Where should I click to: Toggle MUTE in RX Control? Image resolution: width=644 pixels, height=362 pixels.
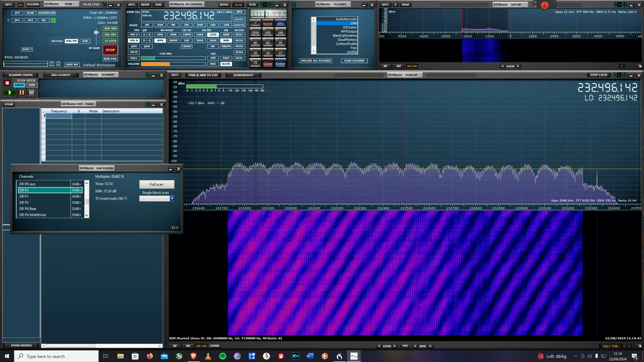(134, 52)
